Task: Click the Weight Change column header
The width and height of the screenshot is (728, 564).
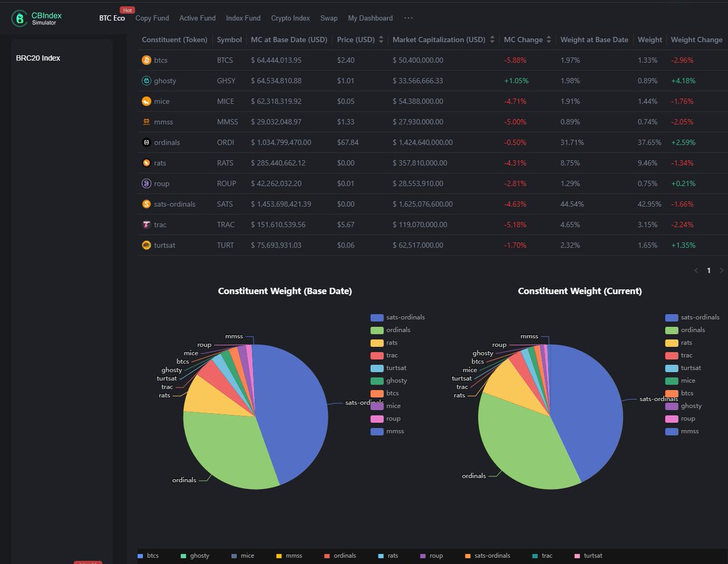Action: (696, 39)
